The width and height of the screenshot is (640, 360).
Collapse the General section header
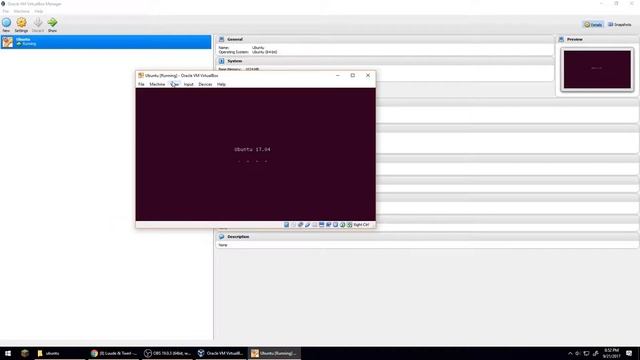(x=384, y=39)
